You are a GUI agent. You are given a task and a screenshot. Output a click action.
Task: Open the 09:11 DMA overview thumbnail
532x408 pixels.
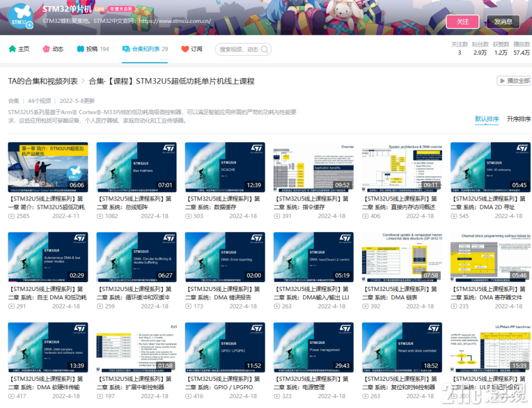pyautogui.click(x=402, y=168)
